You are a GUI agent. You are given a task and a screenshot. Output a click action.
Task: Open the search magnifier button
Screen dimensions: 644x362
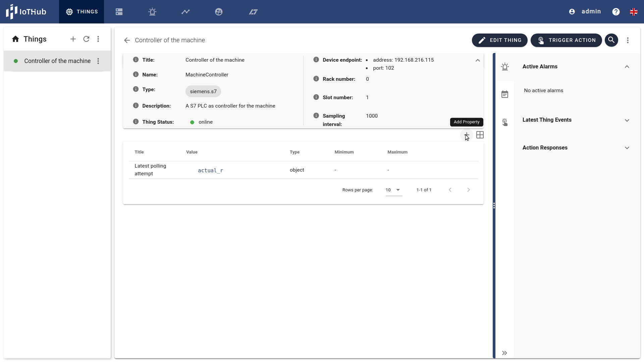coord(611,40)
